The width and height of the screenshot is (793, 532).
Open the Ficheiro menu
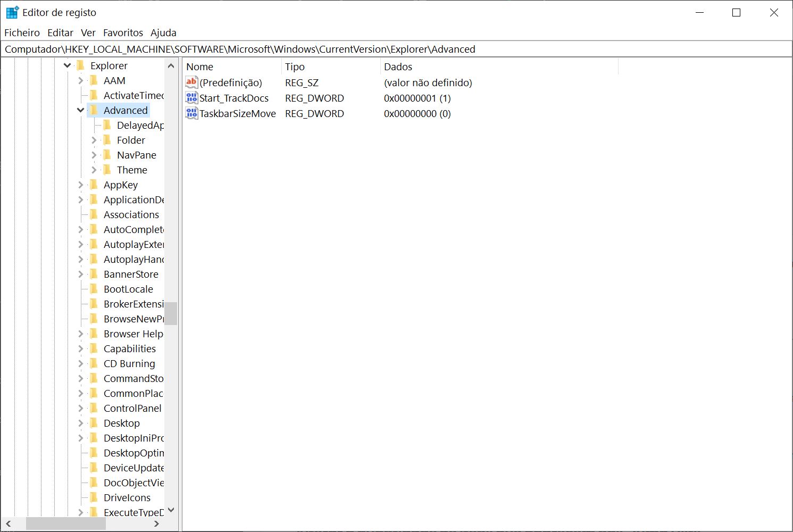point(22,32)
